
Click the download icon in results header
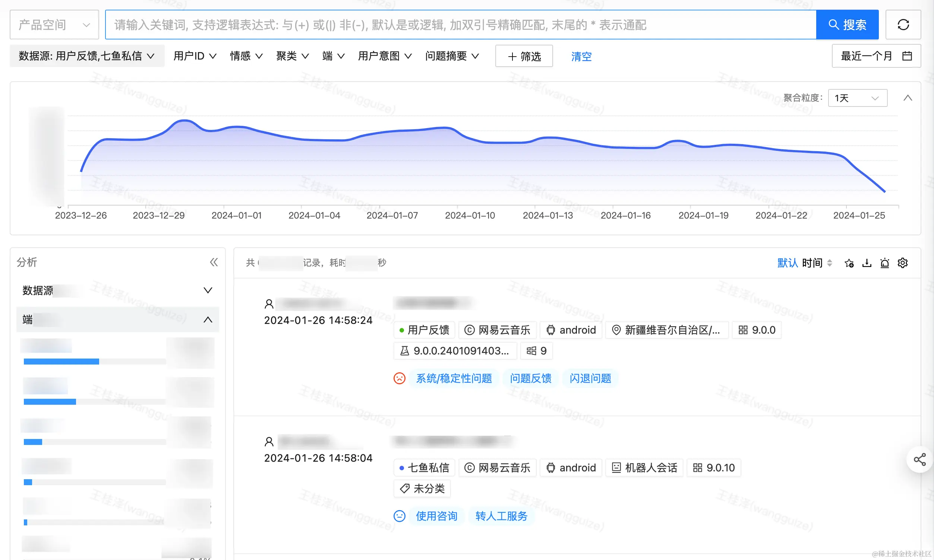[867, 263]
